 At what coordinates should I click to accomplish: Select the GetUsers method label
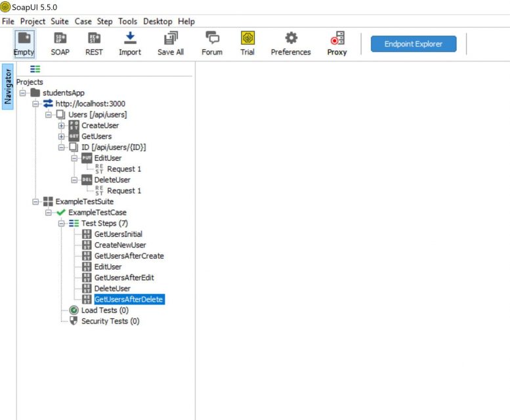tap(96, 136)
